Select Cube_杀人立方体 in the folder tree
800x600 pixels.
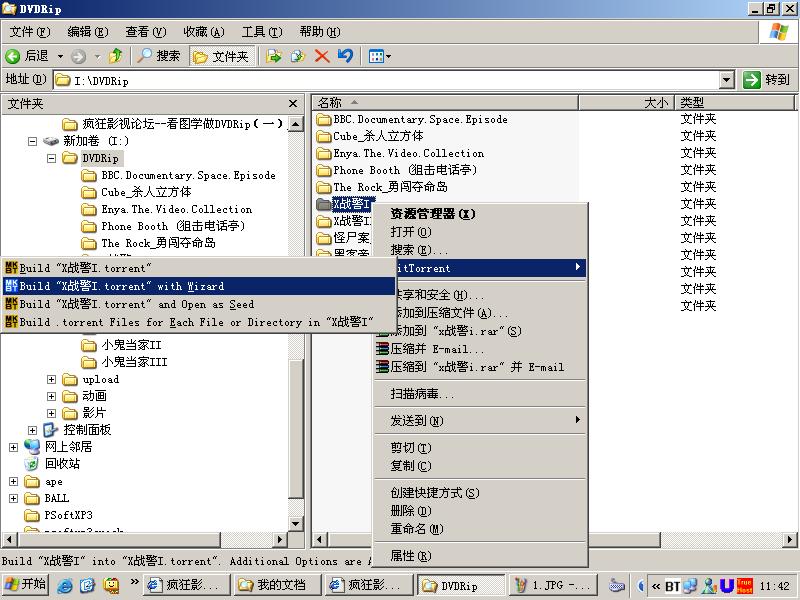point(146,192)
